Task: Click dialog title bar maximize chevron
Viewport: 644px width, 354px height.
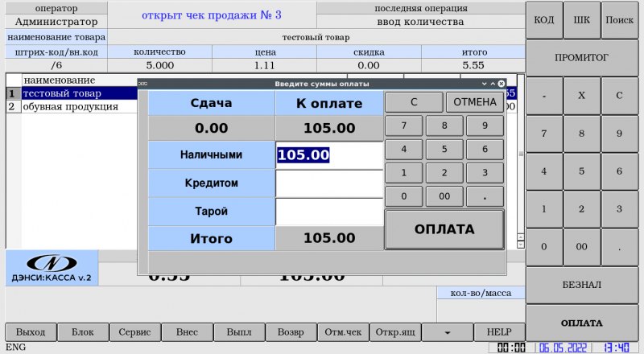Action: 493,84
